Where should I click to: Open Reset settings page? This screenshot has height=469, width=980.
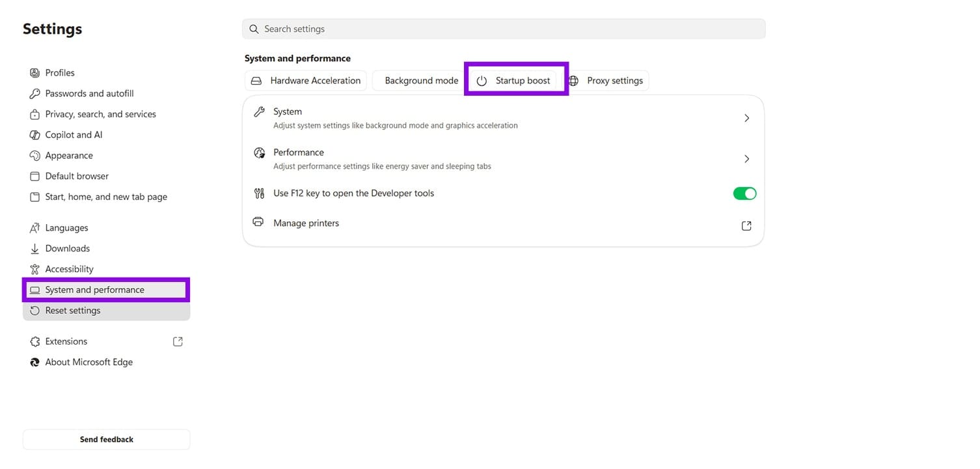(x=106, y=311)
